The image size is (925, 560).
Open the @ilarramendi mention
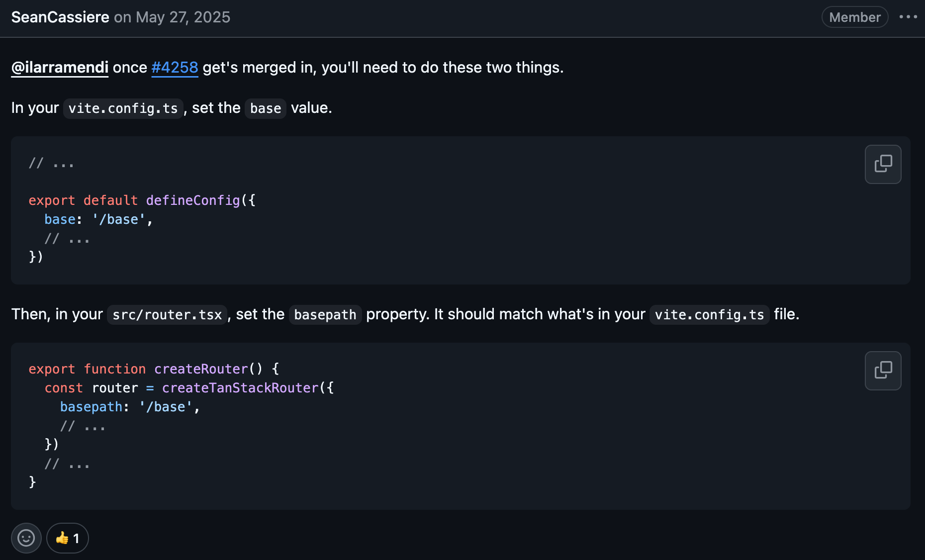(60, 67)
